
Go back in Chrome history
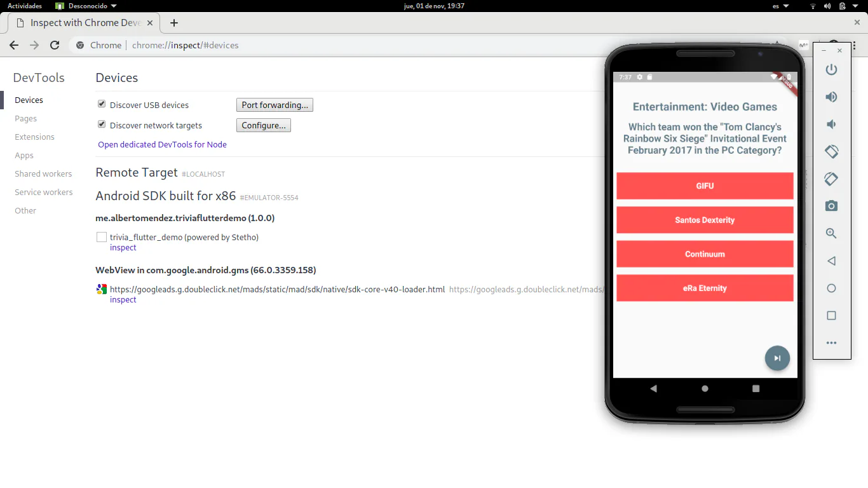click(x=14, y=45)
